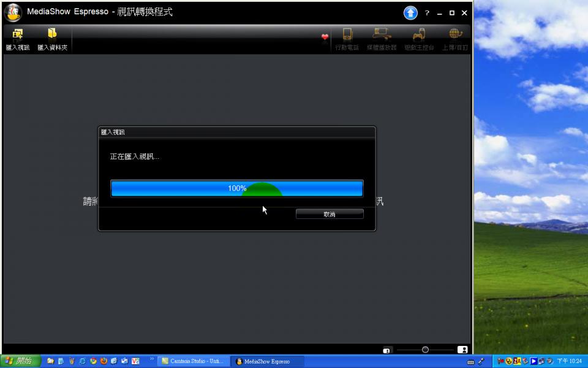Screen dimensions: 588x368
Task: Click the large thumbnail size icon
Action: tap(463, 350)
